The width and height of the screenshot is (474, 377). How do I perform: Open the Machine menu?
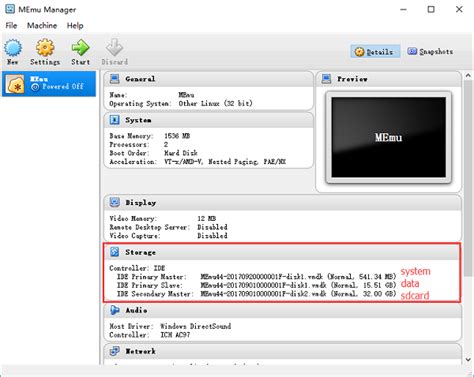tap(42, 26)
